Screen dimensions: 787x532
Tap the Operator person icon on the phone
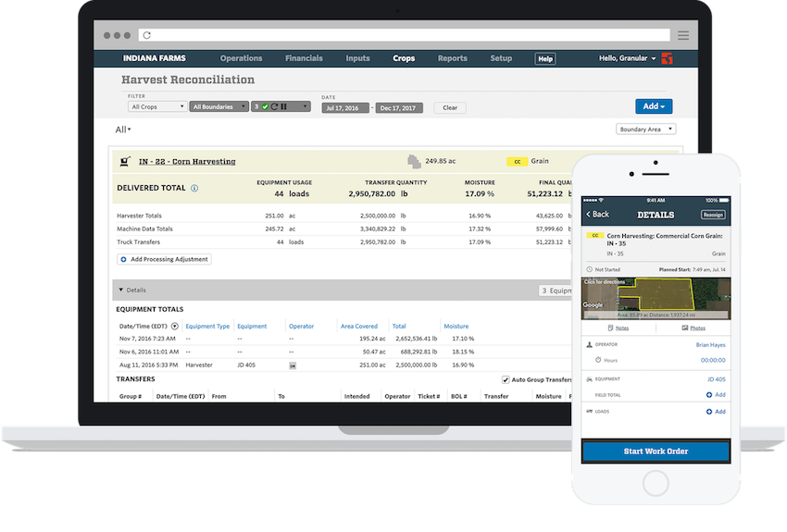[589, 344]
